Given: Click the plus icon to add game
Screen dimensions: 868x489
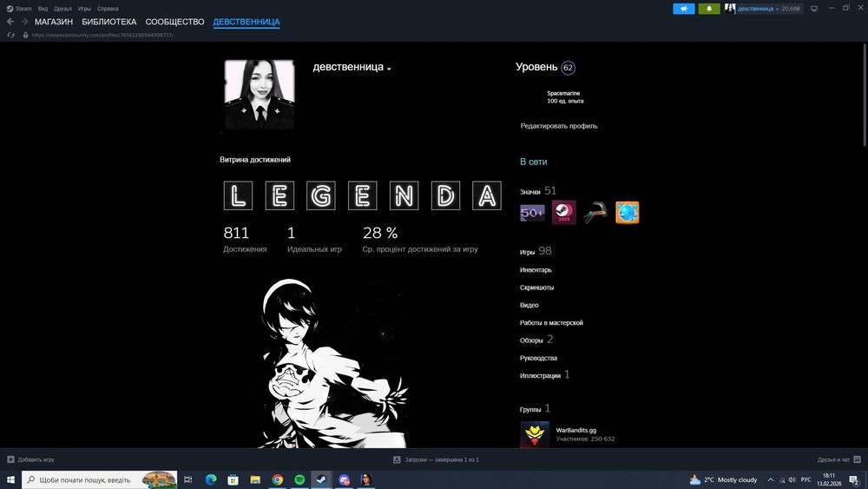Looking at the screenshot, I should point(10,459).
